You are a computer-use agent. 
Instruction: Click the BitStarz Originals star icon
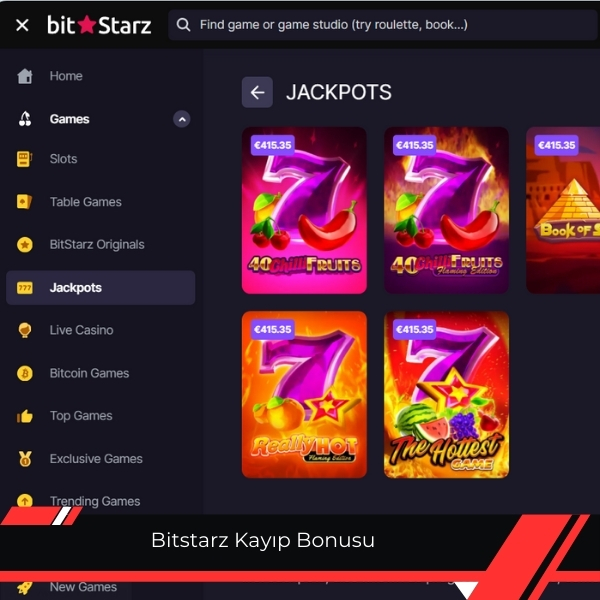[x=25, y=245]
